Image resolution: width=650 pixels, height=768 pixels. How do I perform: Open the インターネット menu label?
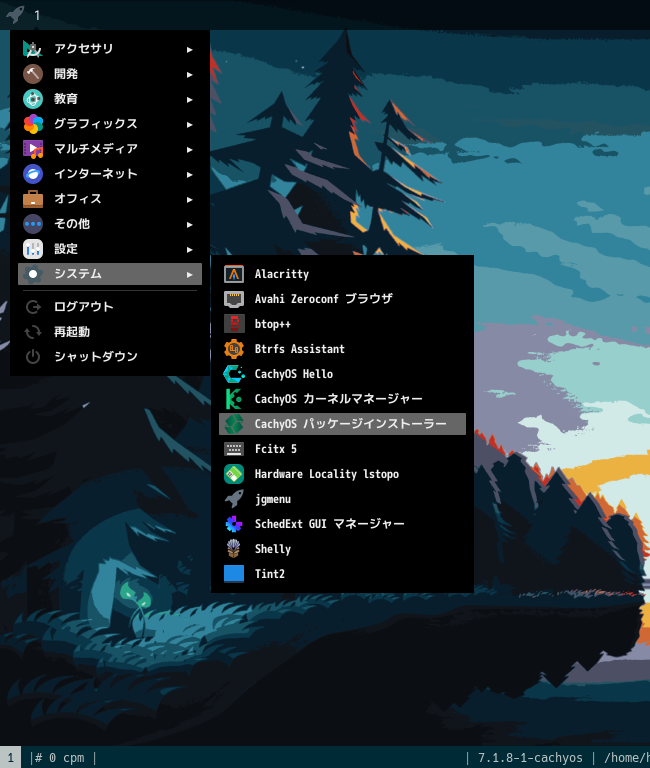pyautogui.click(x=96, y=173)
